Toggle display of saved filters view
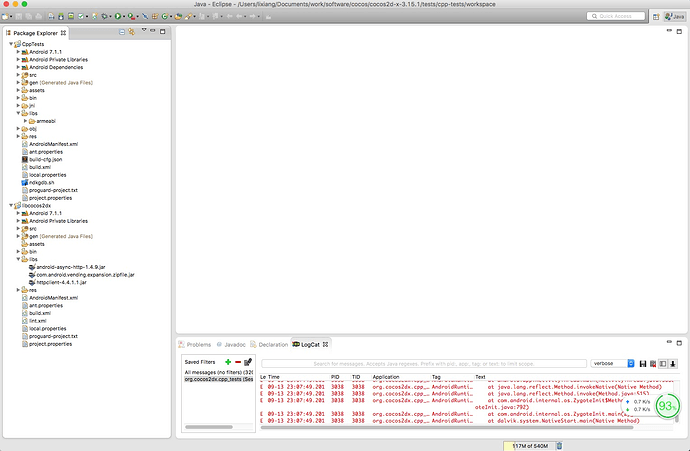Image resolution: width=690 pixels, height=451 pixels. tap(663, 363)
